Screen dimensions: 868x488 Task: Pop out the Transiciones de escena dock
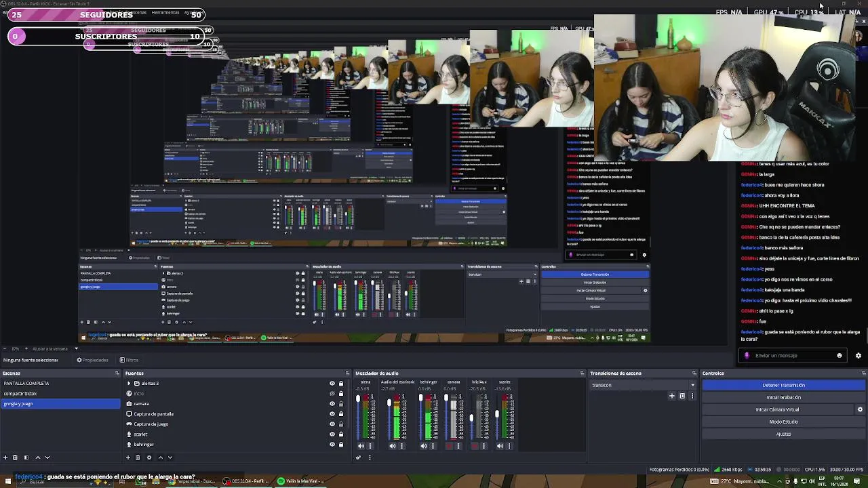(x=694, y=373)
